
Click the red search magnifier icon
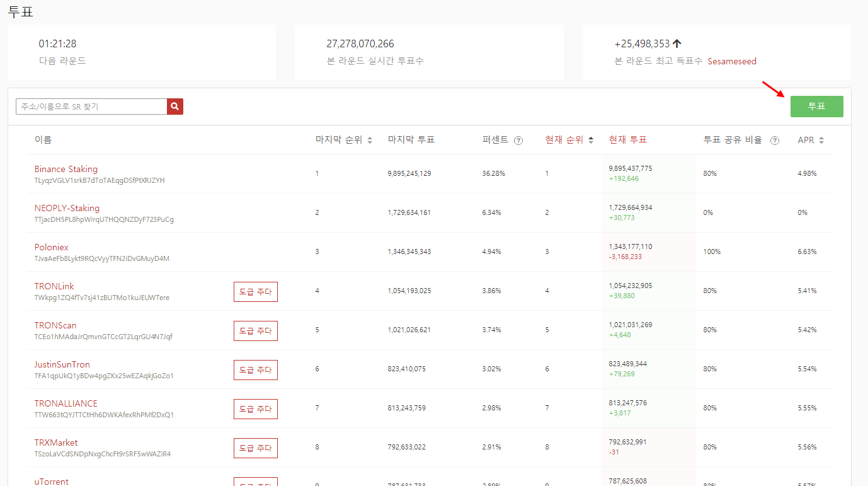(175, 107)
